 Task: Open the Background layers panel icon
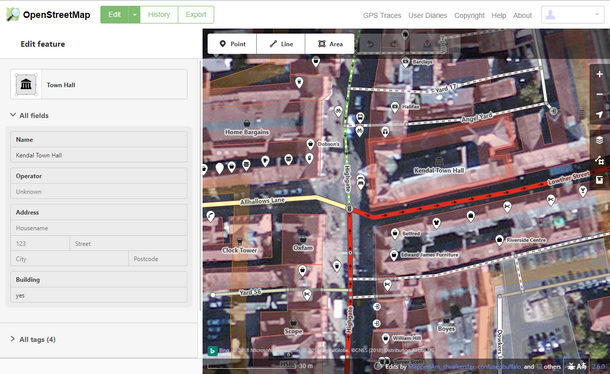click(x=599, y=140)
